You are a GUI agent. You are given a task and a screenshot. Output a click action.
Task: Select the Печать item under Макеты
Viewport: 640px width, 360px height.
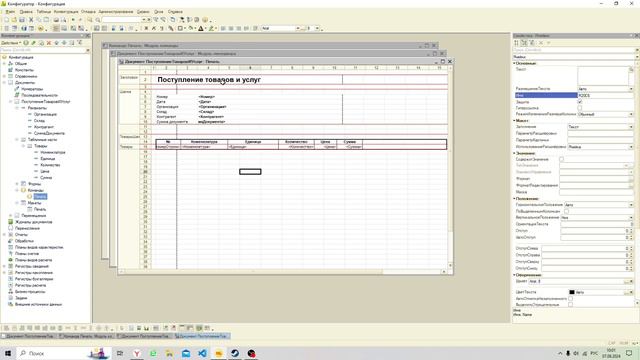tap(40, 209)
